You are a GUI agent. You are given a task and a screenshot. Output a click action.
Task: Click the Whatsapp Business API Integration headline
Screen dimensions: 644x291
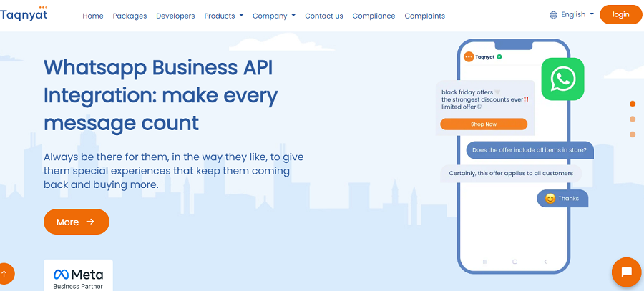pyautogui.click(x=161, y=95)
